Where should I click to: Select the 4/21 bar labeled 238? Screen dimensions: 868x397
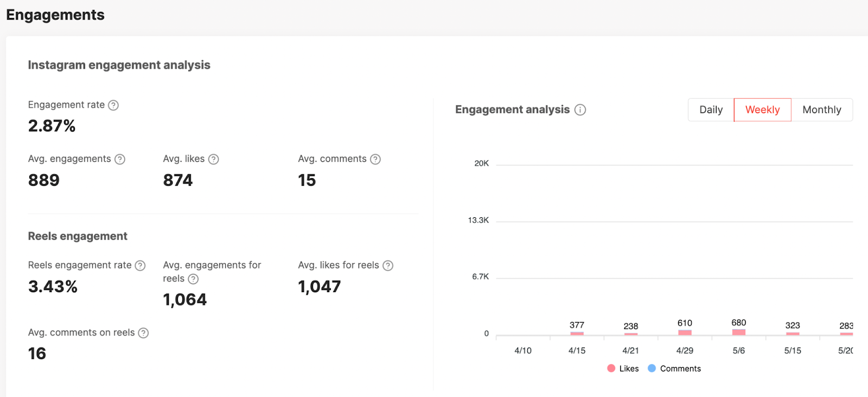pyautogui.click(x=631, y=334)
